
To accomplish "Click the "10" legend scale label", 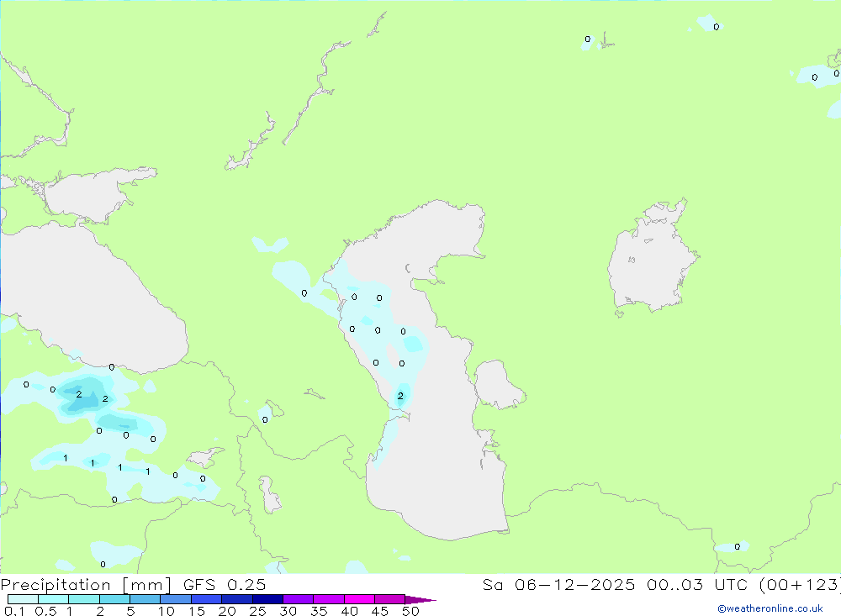I will [x=167, y=611].
